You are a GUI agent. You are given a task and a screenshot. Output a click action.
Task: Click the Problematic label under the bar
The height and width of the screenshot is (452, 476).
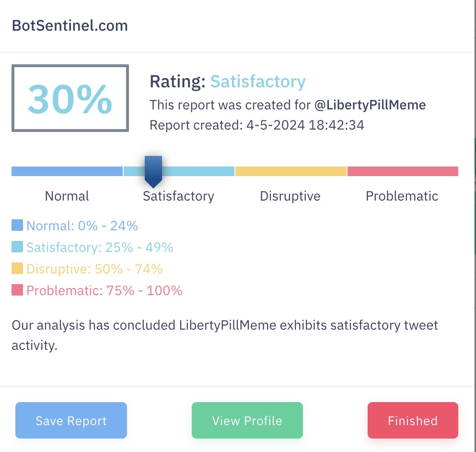[x=402, y=196]
